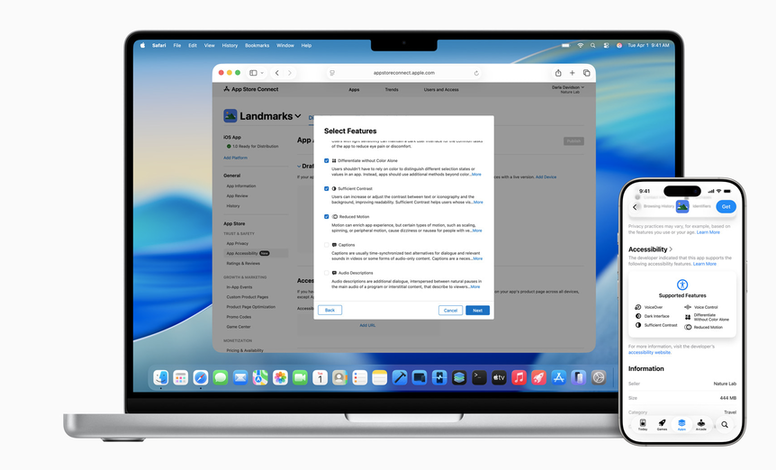Open the Safari sidebar dropdown arrow
Image resolution: width=776 pixels, height=470 pixels.
(x=262, y=73)
